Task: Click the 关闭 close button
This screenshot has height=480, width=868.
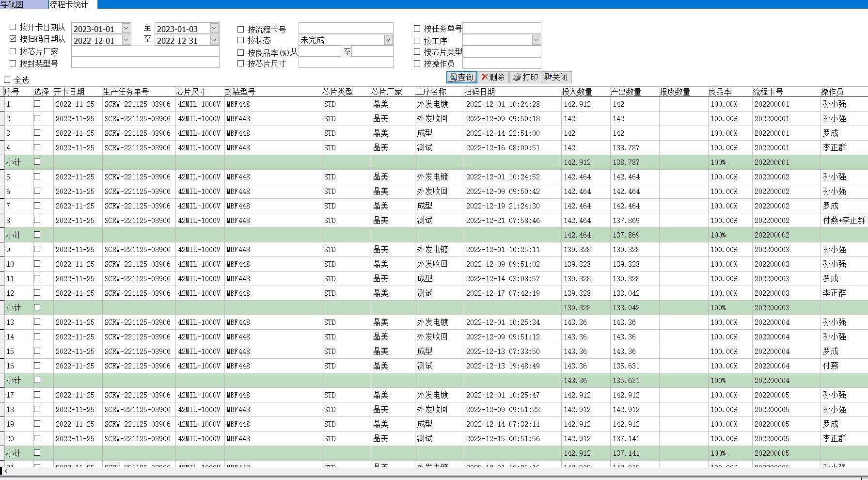Action: pyautogui.click(x=556, y=77)
